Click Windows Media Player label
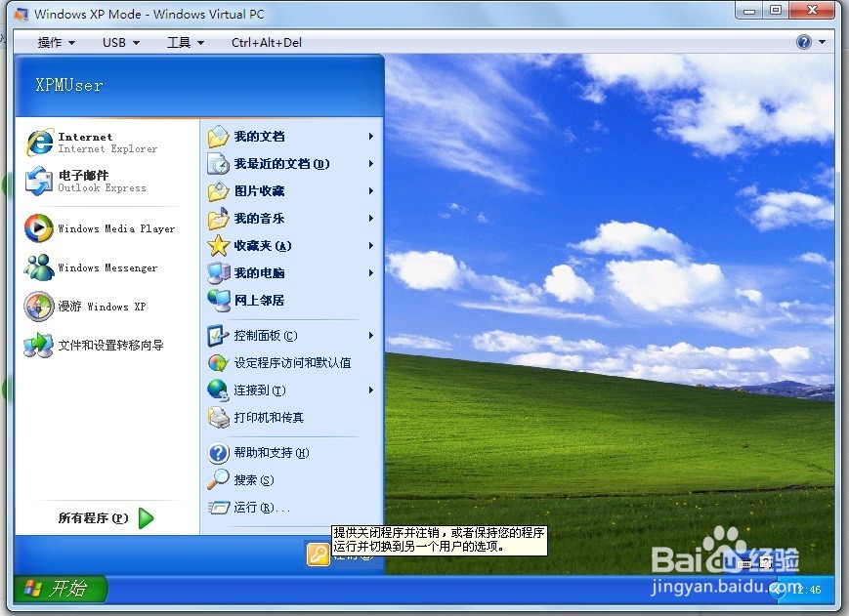The image size is (849, 616). tap(116, 228)
